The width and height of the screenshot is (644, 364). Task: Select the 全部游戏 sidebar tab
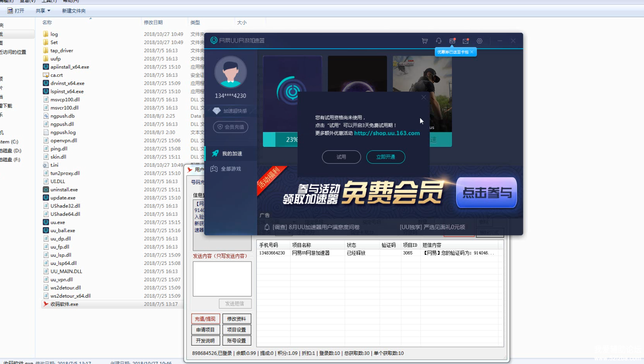point(231,169)
